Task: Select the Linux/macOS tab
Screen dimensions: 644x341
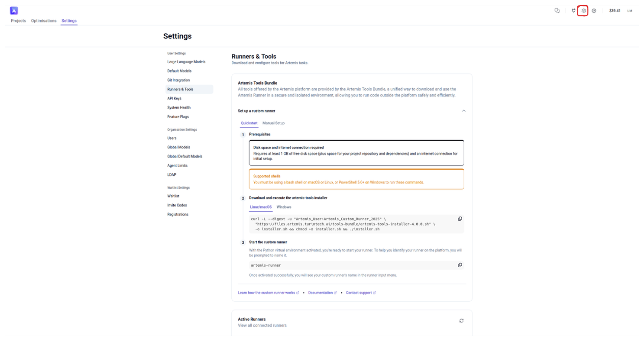Action: (x=260, y=207)
